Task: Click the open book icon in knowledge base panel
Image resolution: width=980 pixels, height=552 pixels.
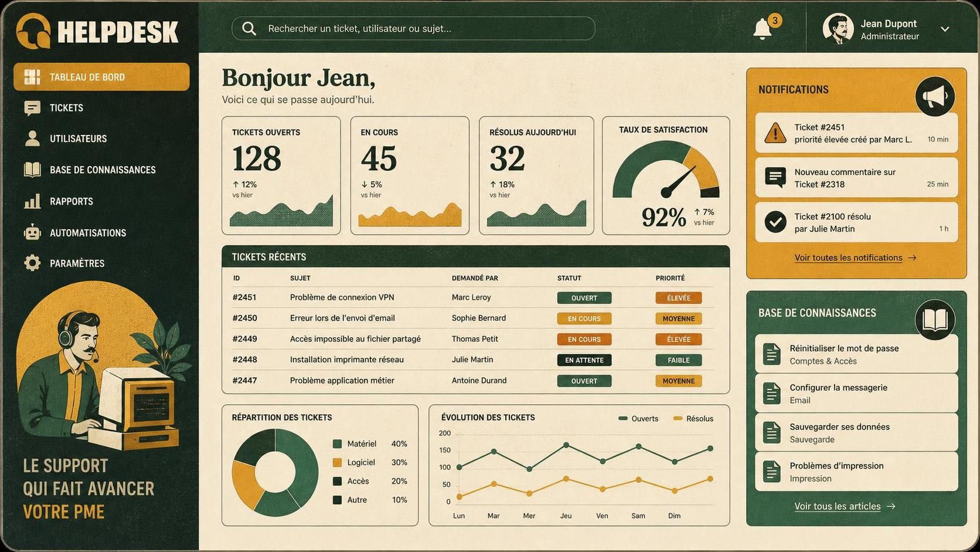Action: [x=935, y=320]
